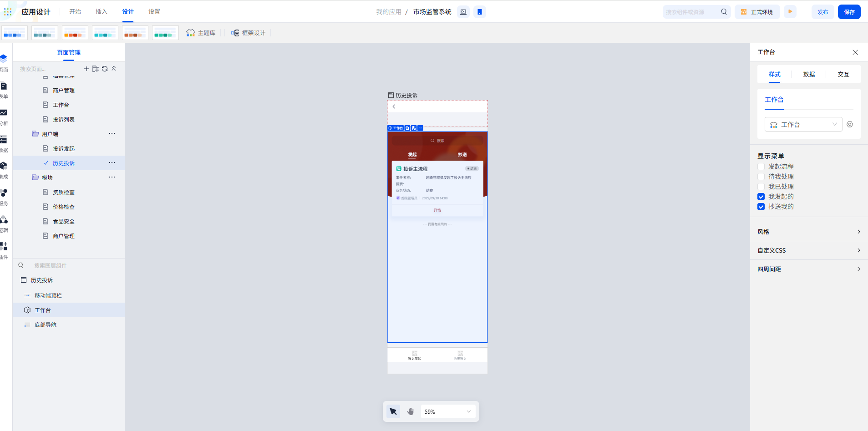Switch to the 数据 properties tab
Viewport: 868px width, 431px height.
(809, 74)
